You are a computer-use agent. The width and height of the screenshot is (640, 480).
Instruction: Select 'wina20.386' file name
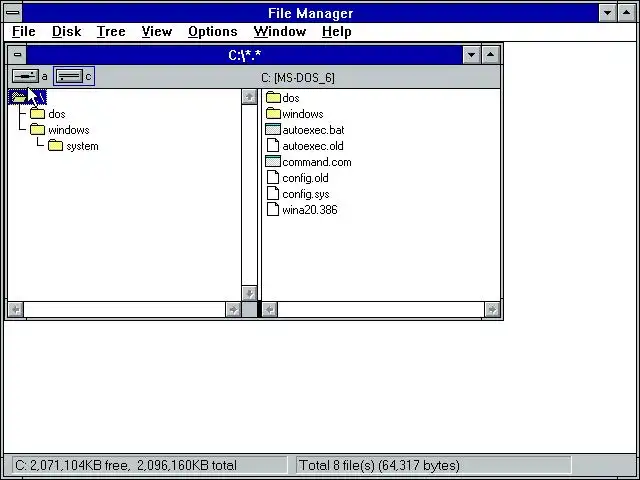point(310,210)
